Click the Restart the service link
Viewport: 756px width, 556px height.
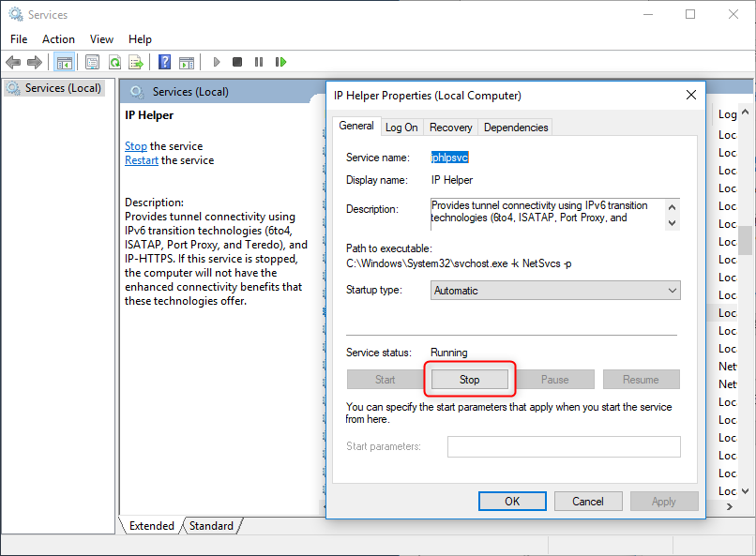(142, 160)
